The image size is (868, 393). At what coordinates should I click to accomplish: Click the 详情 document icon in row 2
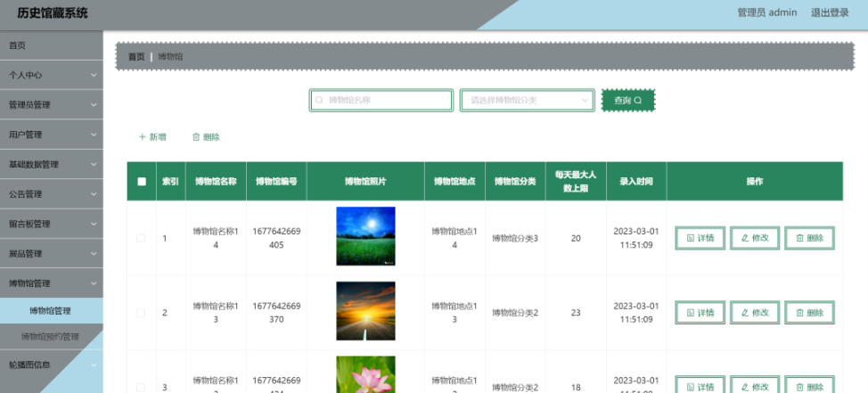691,313
